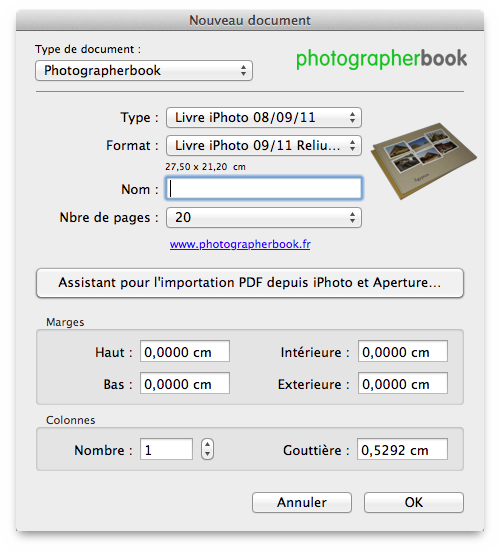Select the Exterieure margin field
This screenshot has height=553, width=500.
pos(403,383)
